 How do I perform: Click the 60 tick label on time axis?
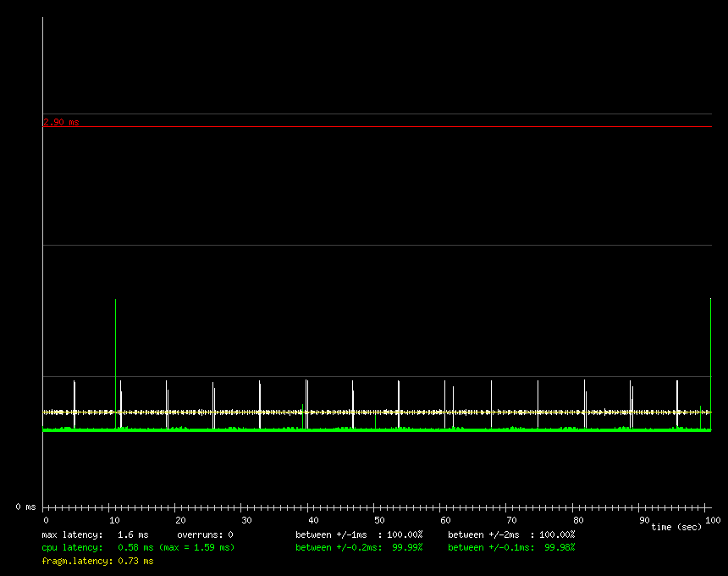[446, 519]
